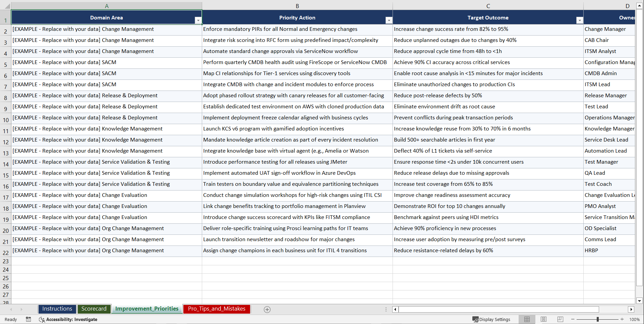Open the macro recording icon in status bar
Viewport: 644px width, 324px height.
pyautogui.click(x=28, y=319)
